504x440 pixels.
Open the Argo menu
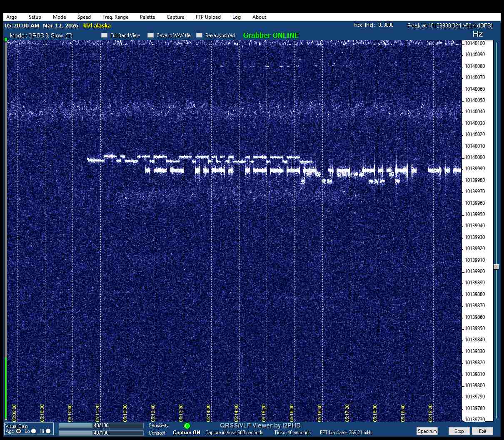click(x=12, y=17)
